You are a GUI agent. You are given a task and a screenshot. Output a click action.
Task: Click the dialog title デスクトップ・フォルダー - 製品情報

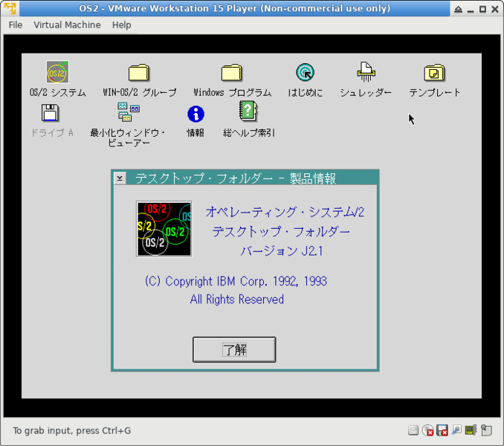coord(236,178)
